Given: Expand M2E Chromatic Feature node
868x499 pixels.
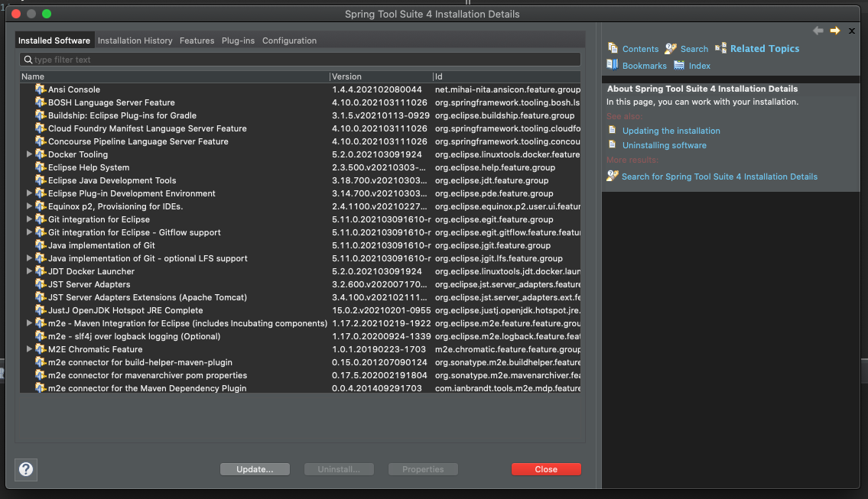Looking at the screenshot, I should tap(29, 349).
